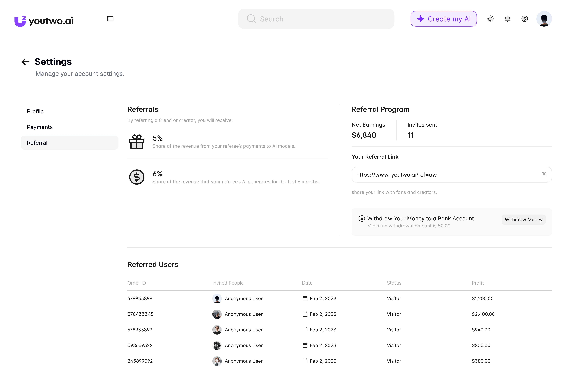
Task: Copy referral link with clipboard icon
Action: pos(544,175)
